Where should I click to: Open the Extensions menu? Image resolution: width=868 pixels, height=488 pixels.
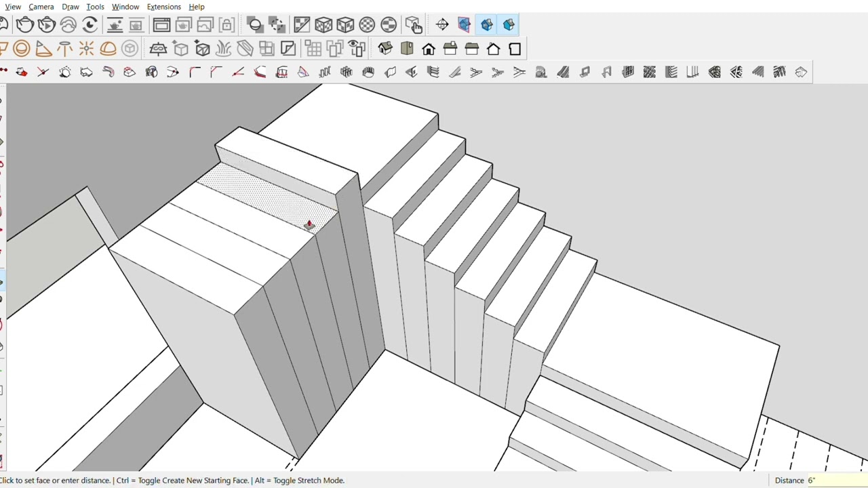[x=164, y=7]
